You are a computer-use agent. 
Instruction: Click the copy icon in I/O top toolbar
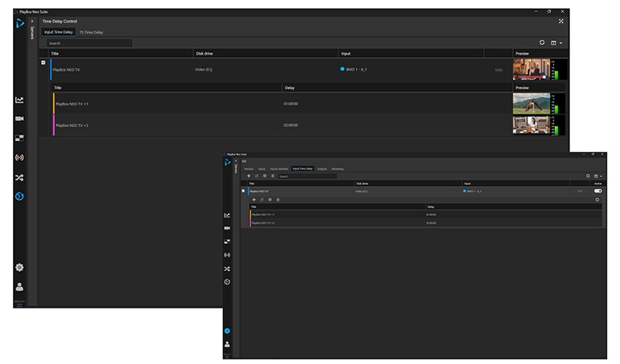click(x=265, y=176)
